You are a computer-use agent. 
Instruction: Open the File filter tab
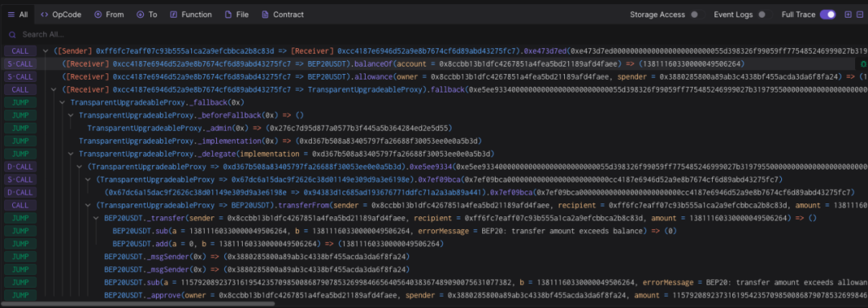click(x=236, y=14)
